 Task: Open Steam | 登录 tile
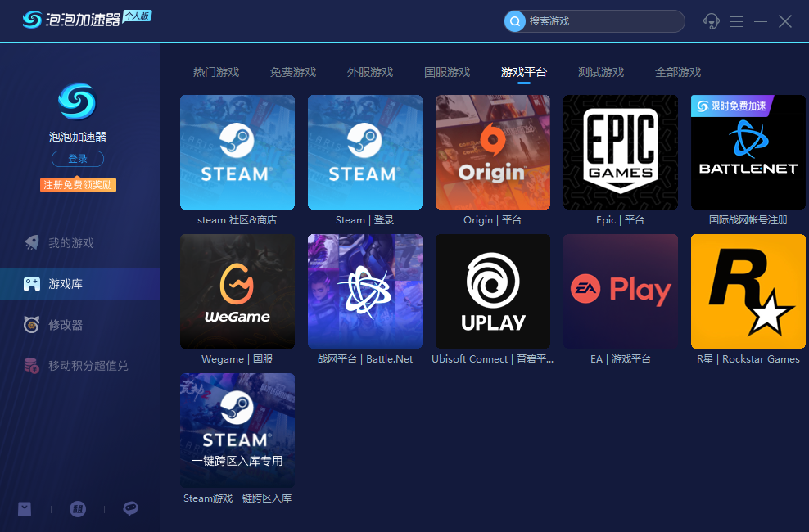(364, 152)
